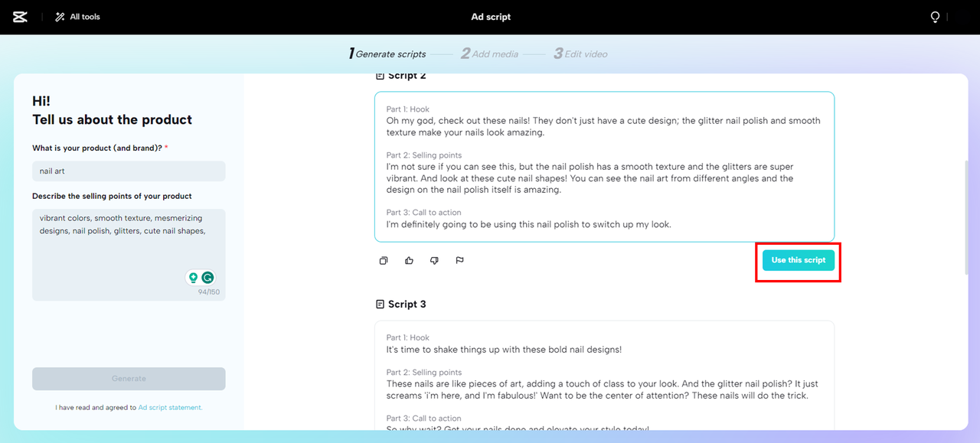Toggle thumbs down on Script 2
This screenshot has width=980, height=443.
(x=434, y=260)
